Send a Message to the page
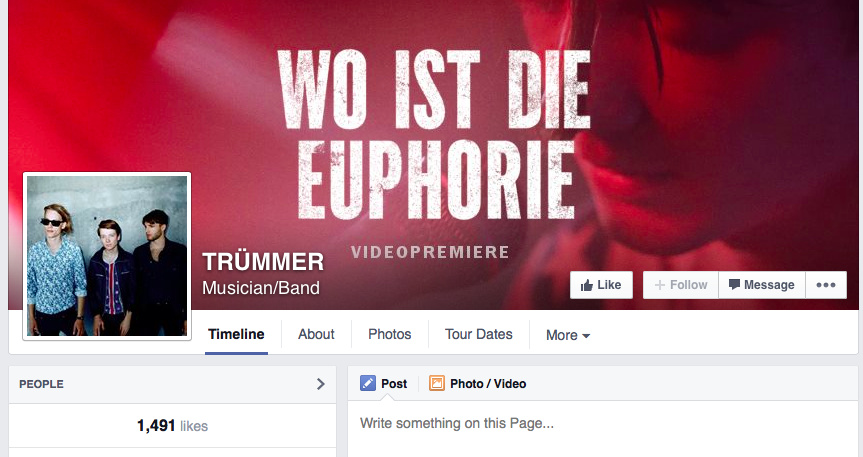The image size is (863, 457). click(x=762, y=285)
